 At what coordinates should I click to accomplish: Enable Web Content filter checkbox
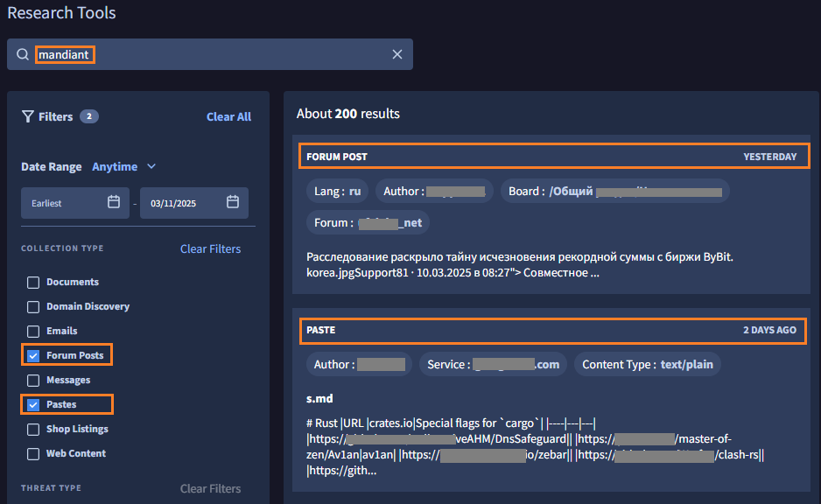click(x=33, y=454)
